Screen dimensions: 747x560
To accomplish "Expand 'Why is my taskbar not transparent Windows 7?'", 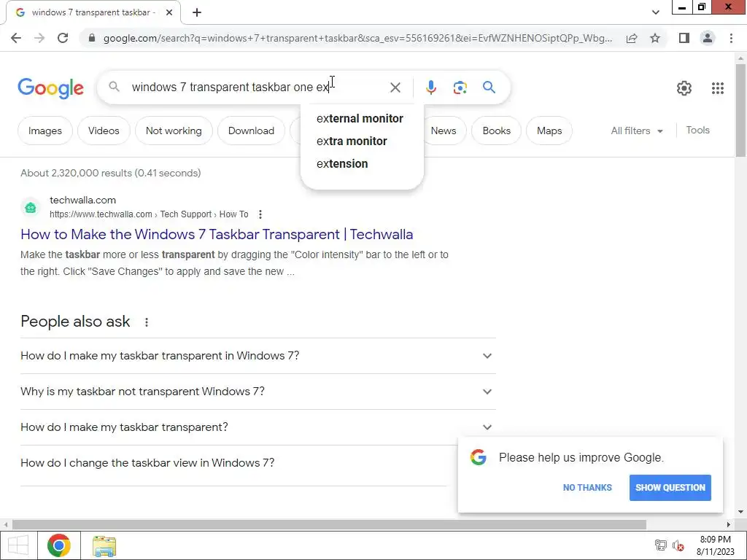I will pyautogui.click(x=258, y=392).
